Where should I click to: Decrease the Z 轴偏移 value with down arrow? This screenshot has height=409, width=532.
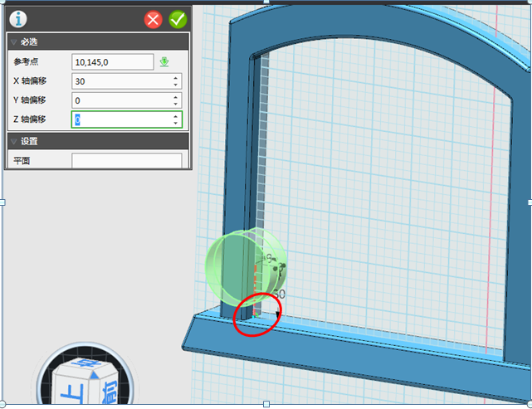point(175,124)
